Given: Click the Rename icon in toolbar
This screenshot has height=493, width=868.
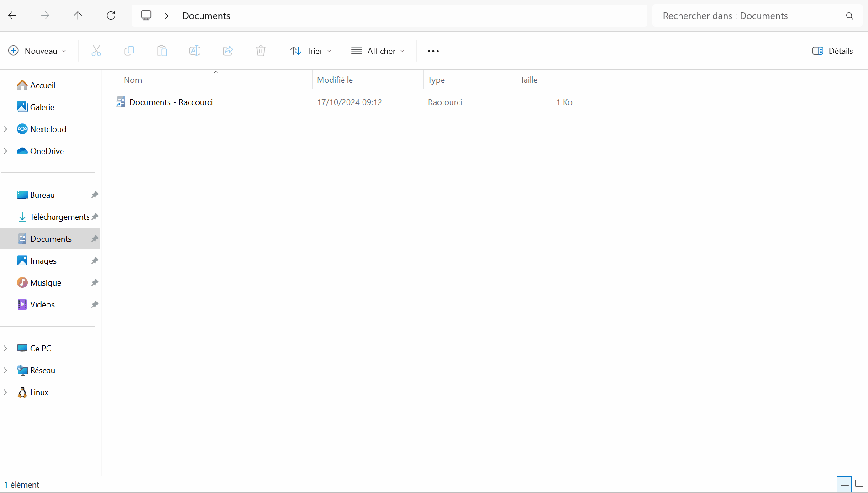Looking at the screenshot, I should click(195, 51).
